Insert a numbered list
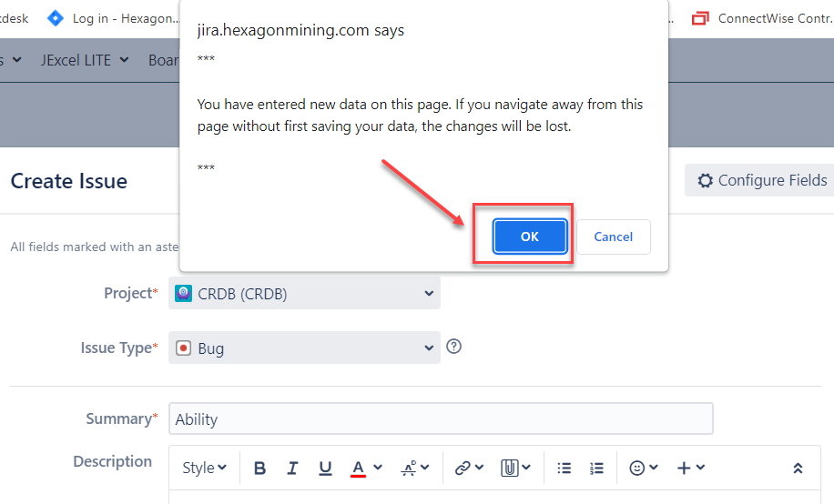 coord(596,468)
